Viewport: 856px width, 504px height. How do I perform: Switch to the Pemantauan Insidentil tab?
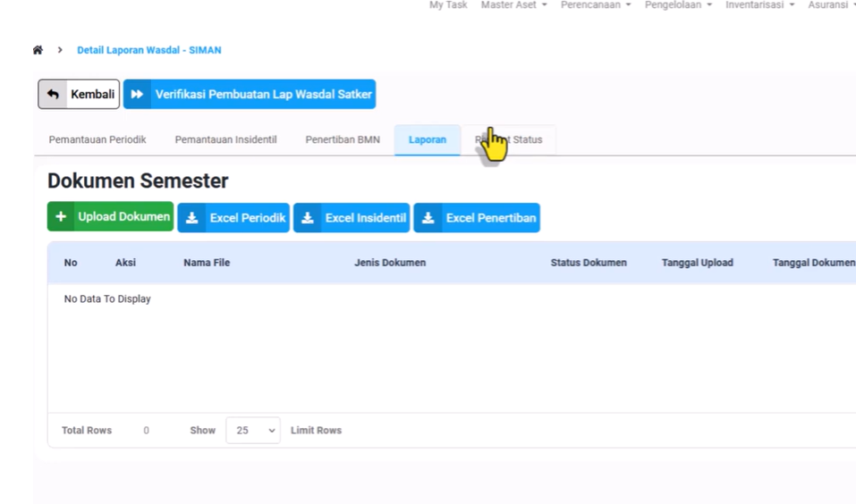pyautogui.click(x=225, y=139)
